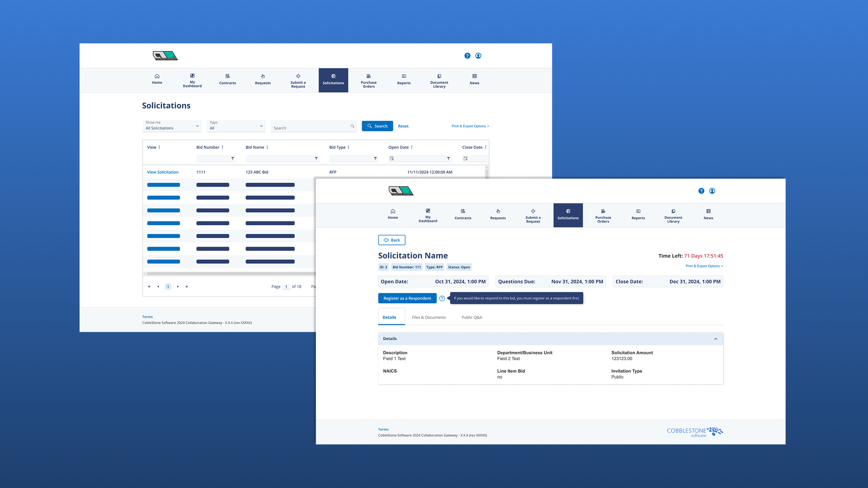Click question mark beside Register as a Respondent
The image size is (868, 488).
coord(442,298)
